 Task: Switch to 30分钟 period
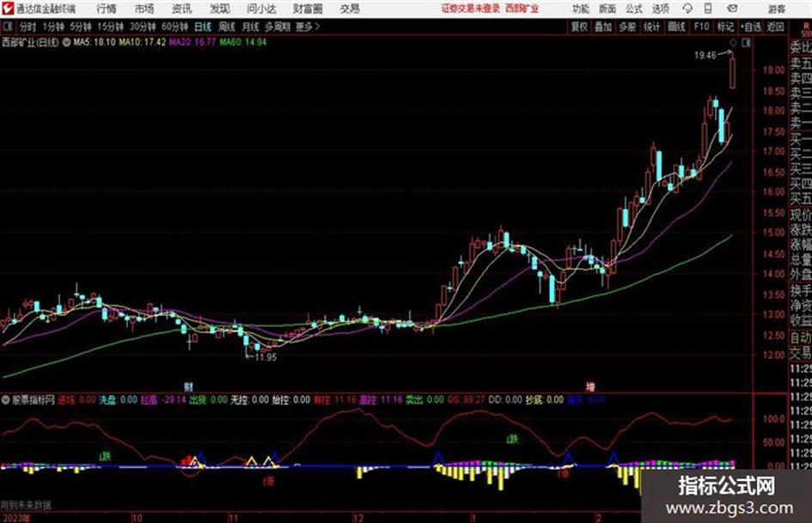tap(143, 27)
